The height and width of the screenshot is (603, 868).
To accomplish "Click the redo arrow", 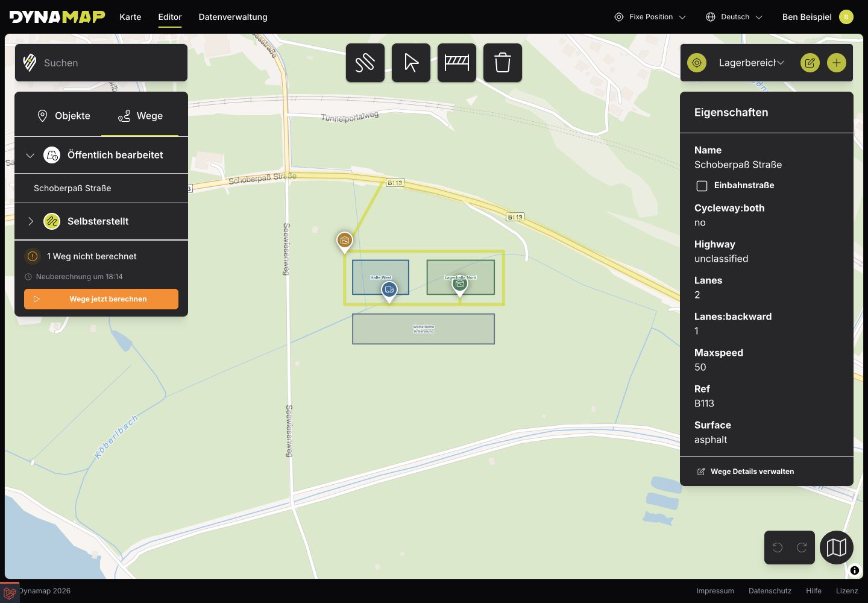I will (x=802, y=548).
